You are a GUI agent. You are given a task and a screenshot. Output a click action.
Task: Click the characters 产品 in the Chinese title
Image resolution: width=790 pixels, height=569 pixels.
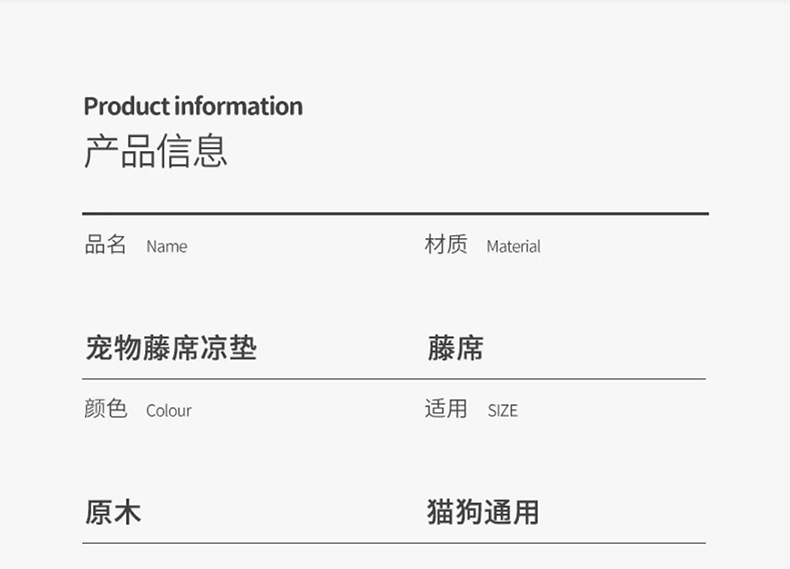[119, 151]
